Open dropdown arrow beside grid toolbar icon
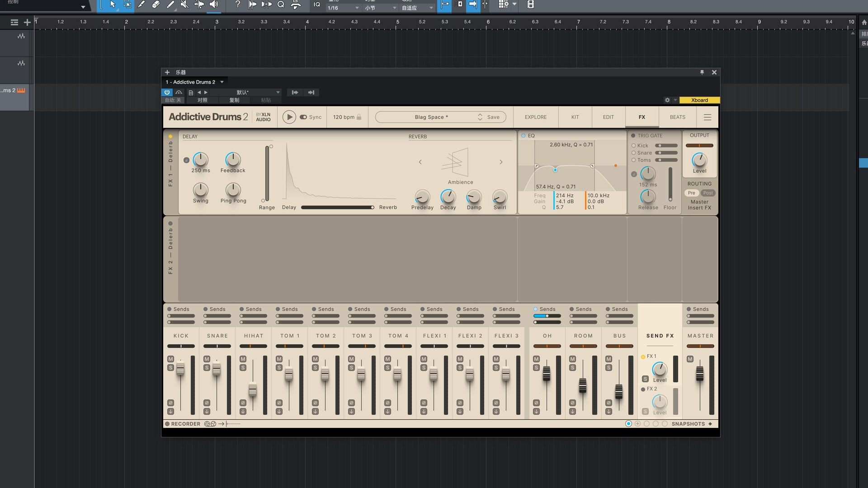Screen dimensions: 868x488 (514, 4)
